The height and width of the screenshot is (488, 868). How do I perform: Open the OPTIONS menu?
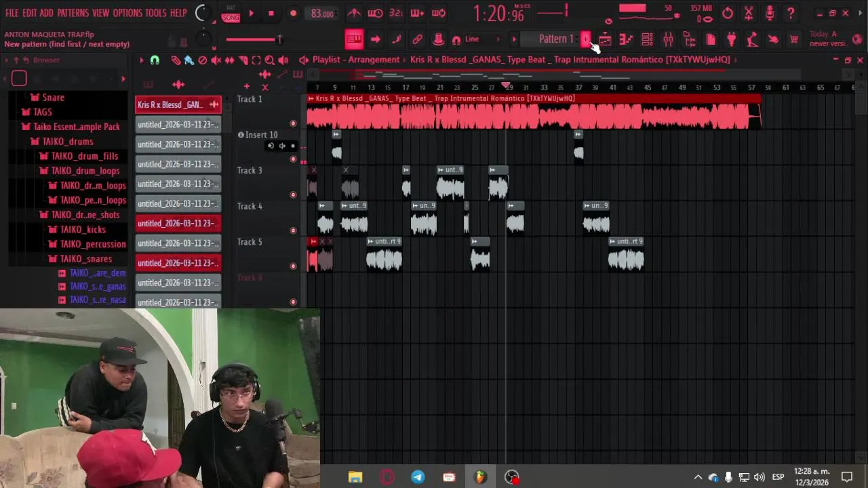(x=127, y=13)
